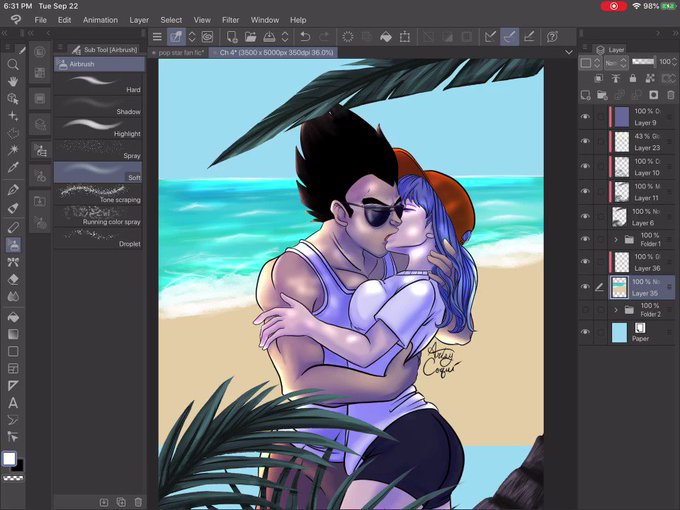The width and height of the screenshot is (680, 510).
Task: Click the Save icon in command bar
Action: (x=269, y=37)
